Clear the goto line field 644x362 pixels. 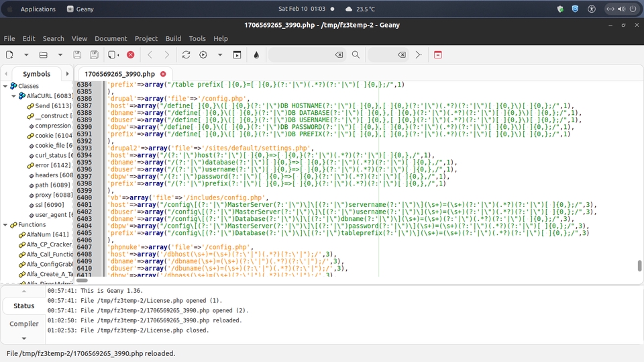pos(402,54)
